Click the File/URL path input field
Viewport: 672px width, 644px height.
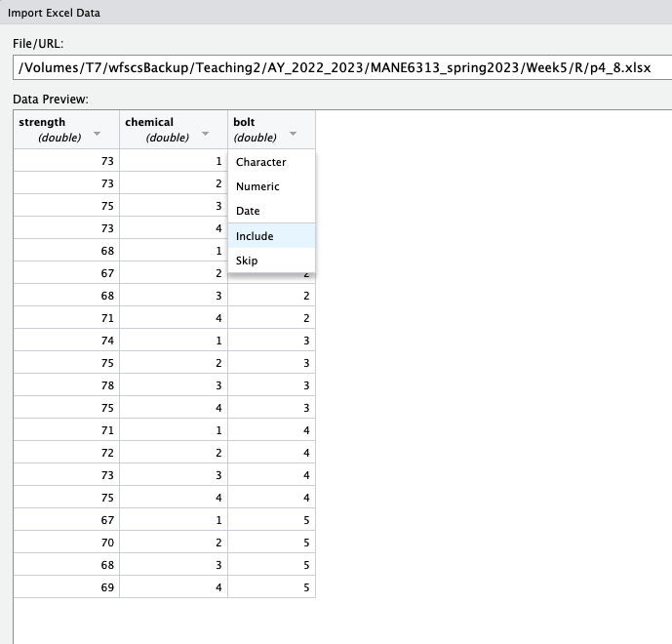[x=341, y=67]
